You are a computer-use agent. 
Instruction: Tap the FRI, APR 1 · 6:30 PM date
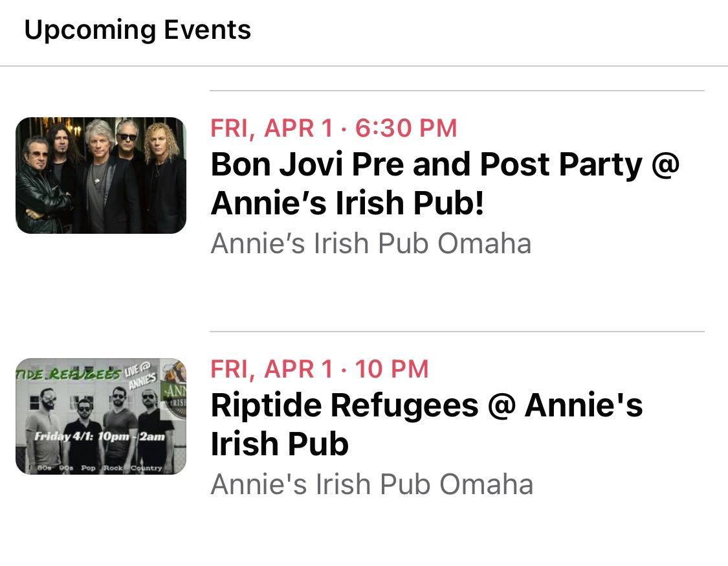click(333, 128)
